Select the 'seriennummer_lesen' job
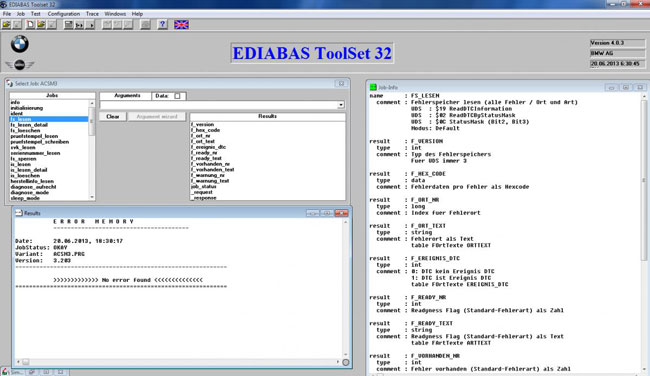Screen dimensions: 650x376 (x=35, y=153)
